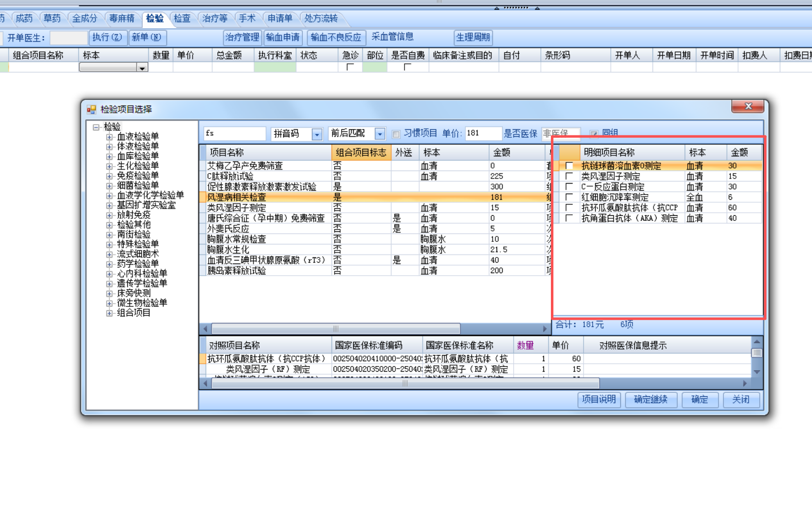The width and height of the screenshot is (812, 507).
Task: Tick the checkbox for C-反应蛋白测定
Action: pyautogui.click(x=569, y=187)
